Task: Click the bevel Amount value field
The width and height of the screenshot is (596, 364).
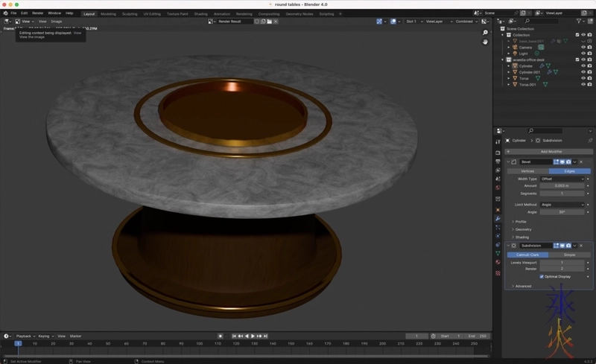Action: click(561, 186)
